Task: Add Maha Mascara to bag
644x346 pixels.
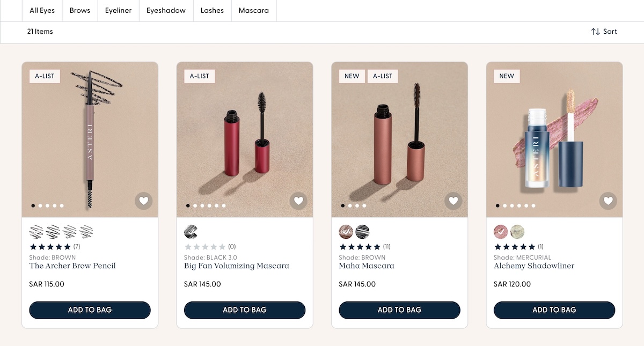Action: 400,310
